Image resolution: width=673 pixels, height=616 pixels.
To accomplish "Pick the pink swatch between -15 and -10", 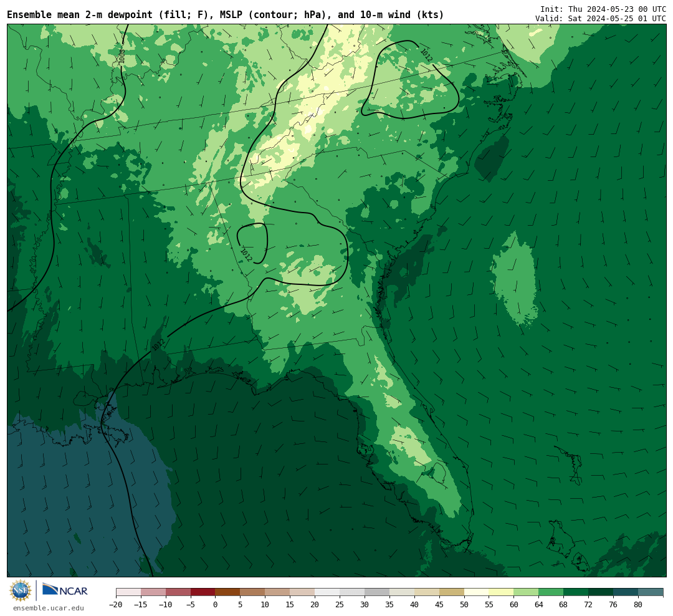I will tap(153, 592).
